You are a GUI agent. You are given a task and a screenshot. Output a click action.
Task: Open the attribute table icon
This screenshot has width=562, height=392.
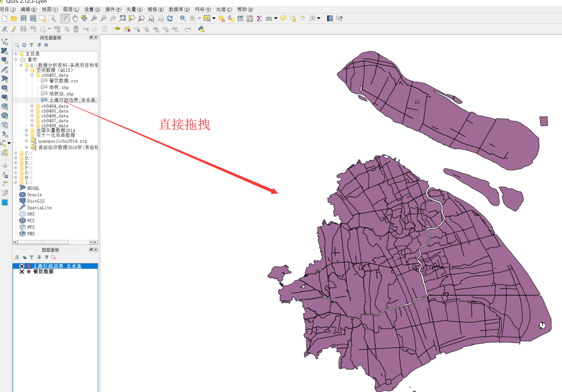tap(241, 18)
